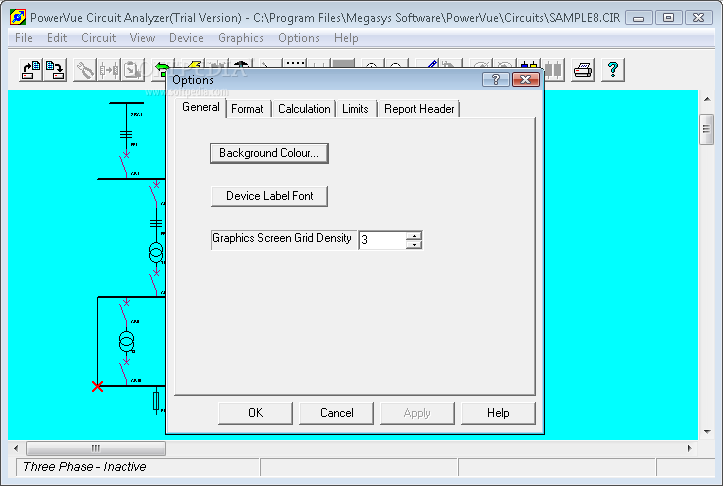Open the Options menu in the menu bar
Screen dimensions: 723x486
[x=299, y=38]
